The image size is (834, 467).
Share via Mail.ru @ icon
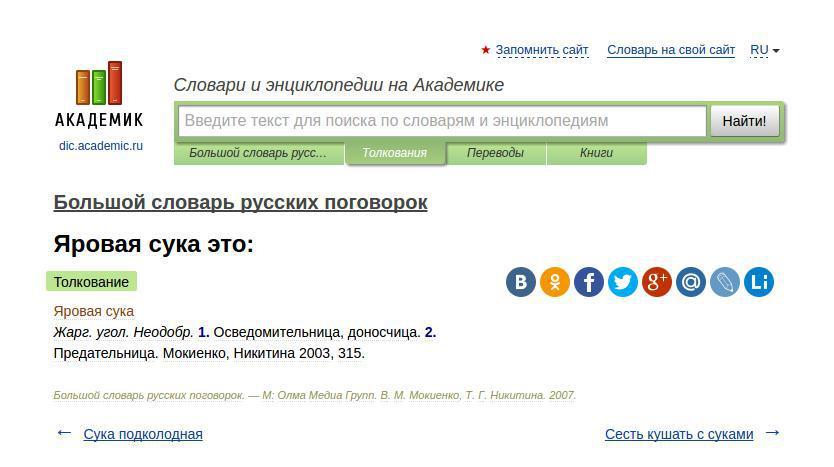(691, 281)
